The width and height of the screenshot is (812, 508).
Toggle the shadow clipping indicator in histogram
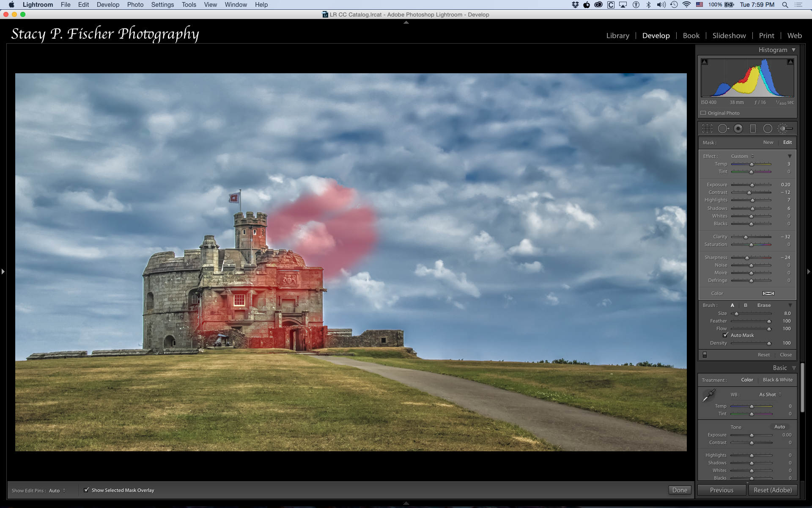click(x=705, y=62)
